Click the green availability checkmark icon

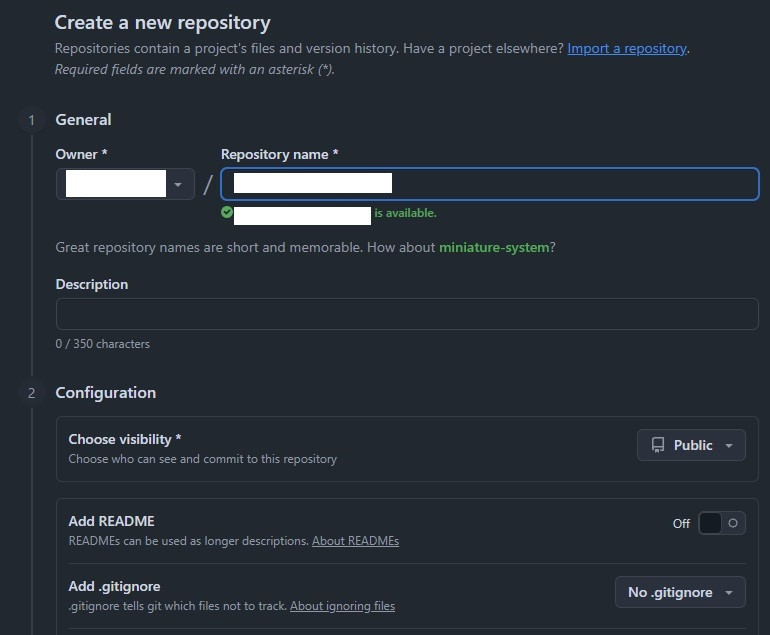(227, 213)
